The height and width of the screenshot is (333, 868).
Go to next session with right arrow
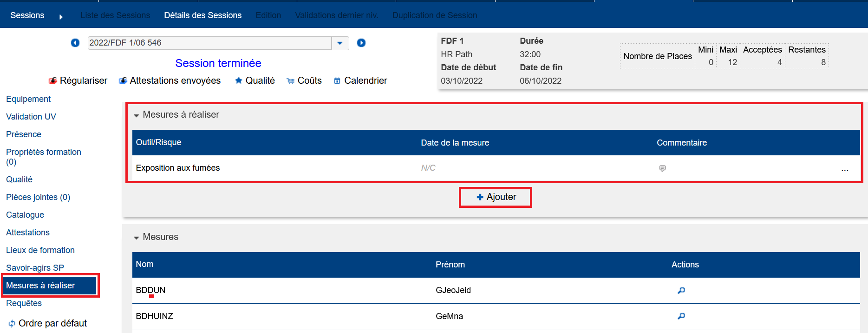pos(361,43)
